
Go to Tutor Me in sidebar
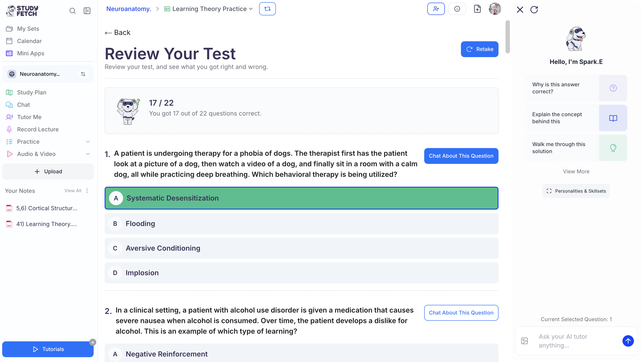click(29, 117)
